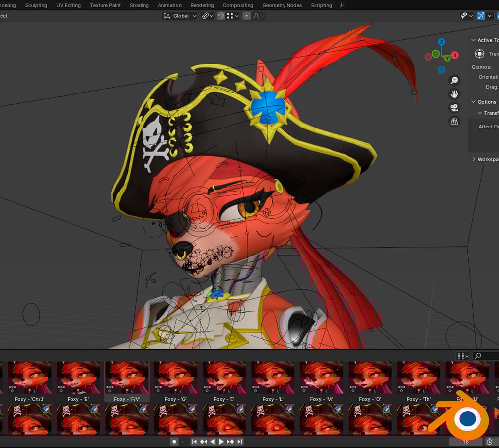Expand the Workspace panel
This screenshot has height=448, width=499.
pos(474,159)
